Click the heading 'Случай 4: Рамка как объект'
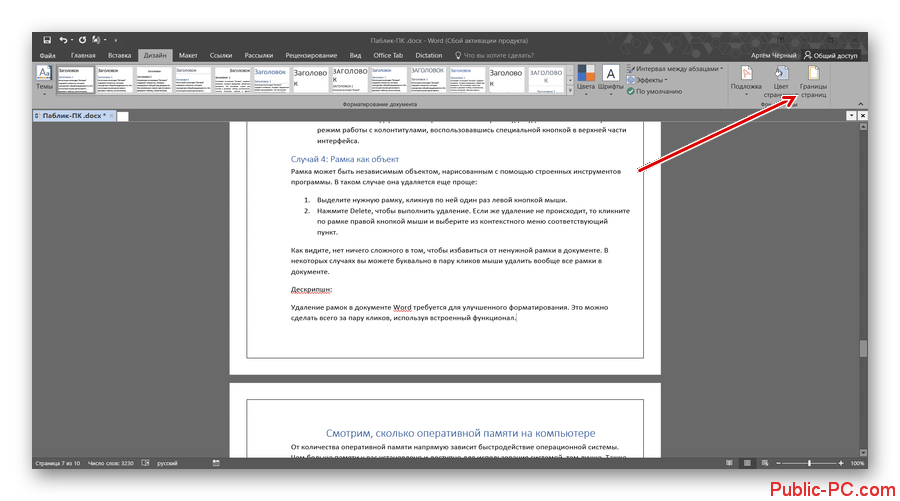Screen dimensions: 900x501 click(x=344, y=159)
